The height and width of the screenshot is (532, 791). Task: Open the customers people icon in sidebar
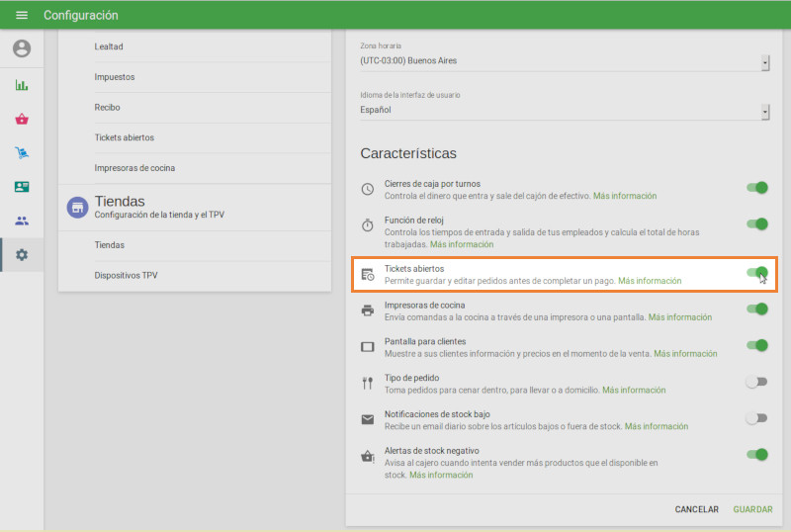[x=22, y=221]
